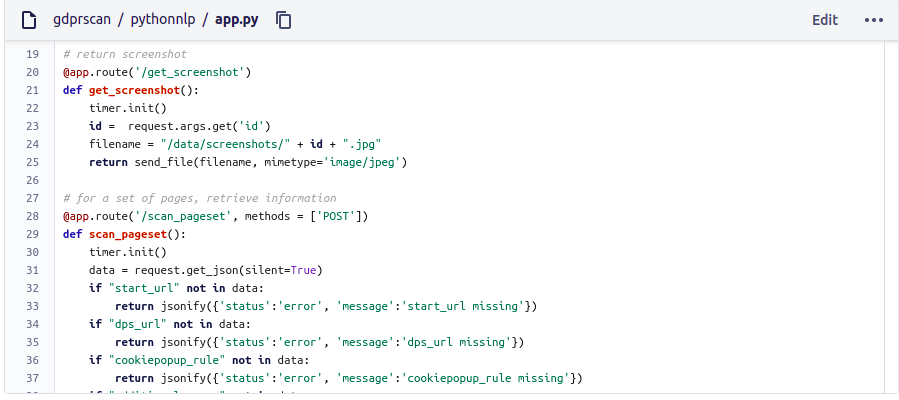The image size is (899, 400).
Task: Click line number 37 in the gutter
Action: click(x=32, y=378)
